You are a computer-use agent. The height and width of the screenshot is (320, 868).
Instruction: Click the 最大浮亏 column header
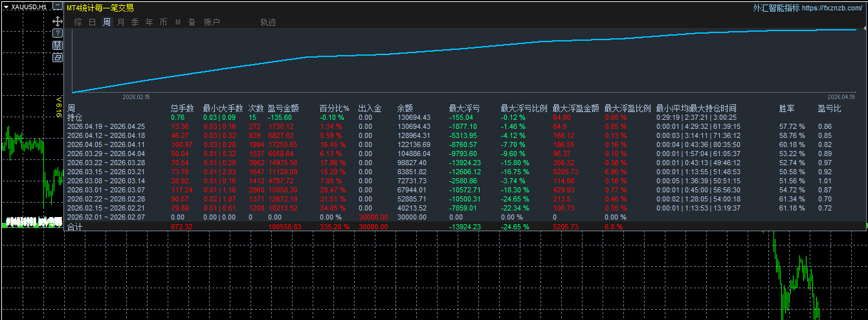465,108
